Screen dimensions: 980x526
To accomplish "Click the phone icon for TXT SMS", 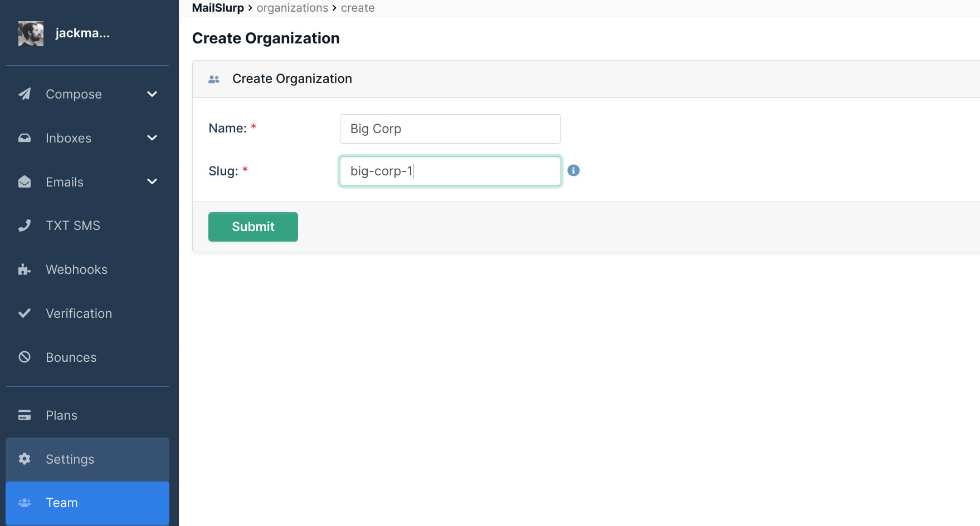I will tap(25, 225).
